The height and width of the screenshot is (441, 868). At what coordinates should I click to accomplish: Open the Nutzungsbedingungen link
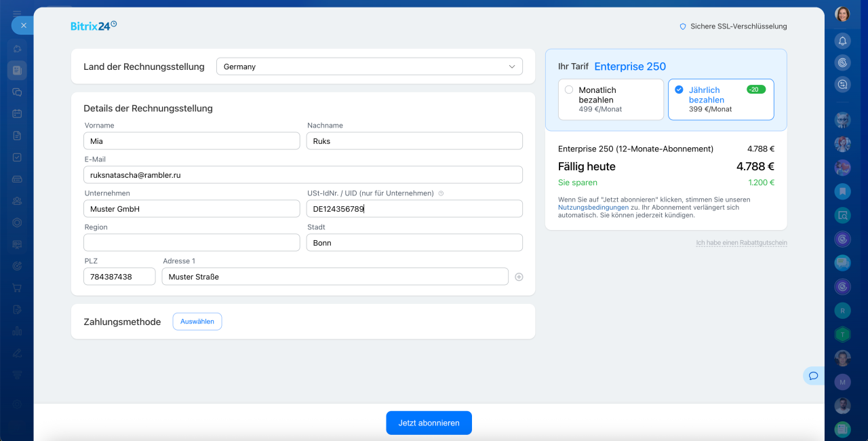593,208
